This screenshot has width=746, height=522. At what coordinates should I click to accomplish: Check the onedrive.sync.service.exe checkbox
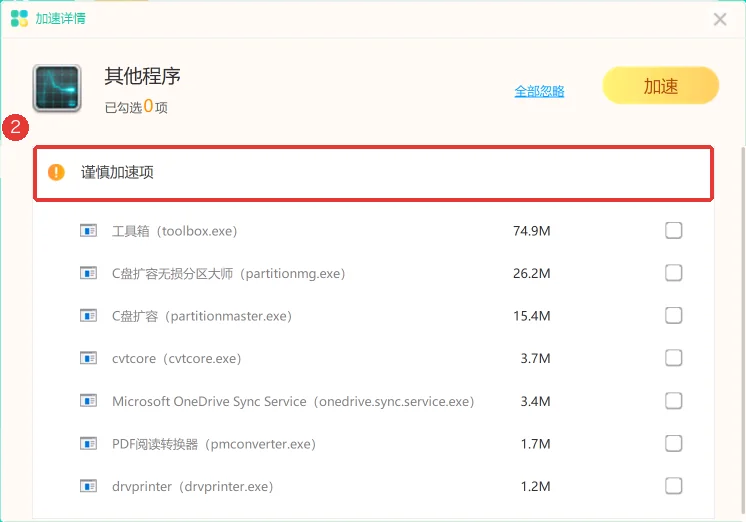coord(673,401)
